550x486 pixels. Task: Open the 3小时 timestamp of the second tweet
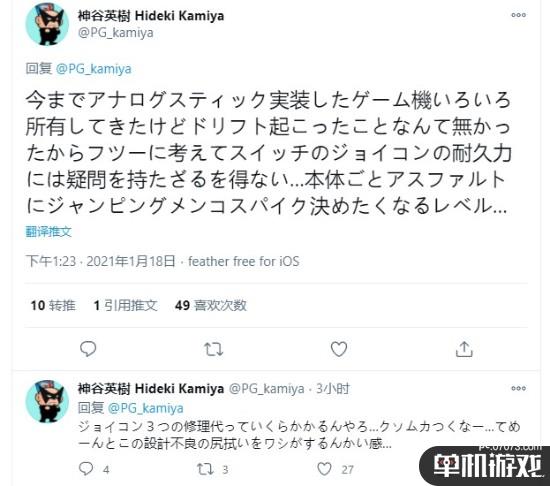tap(333, 389)
